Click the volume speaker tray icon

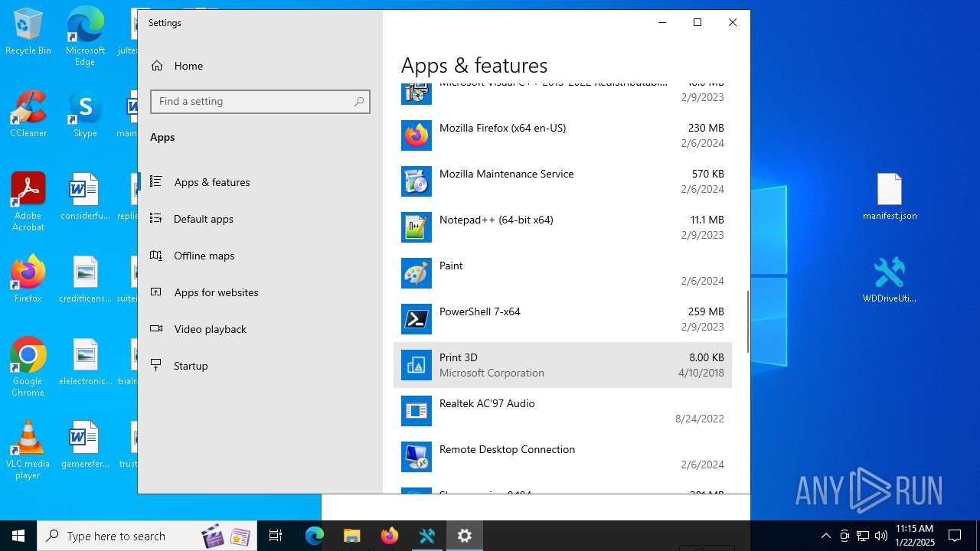[881, 536]
